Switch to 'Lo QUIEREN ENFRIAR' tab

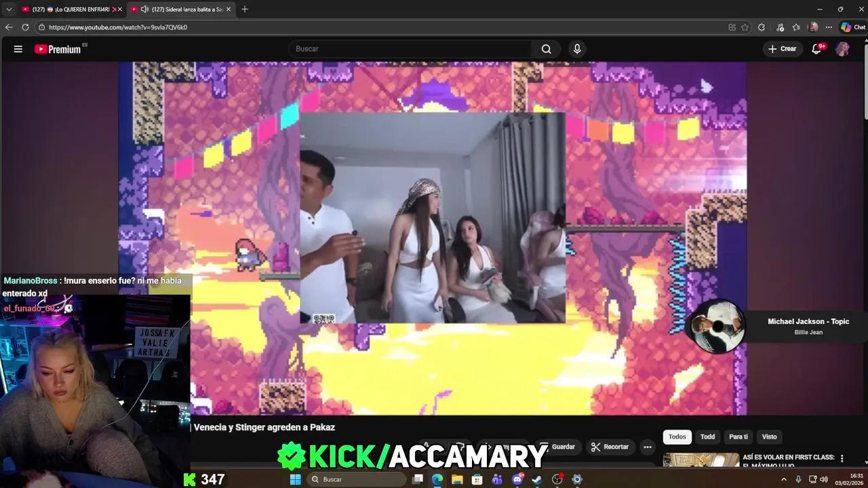click(x=71, y=9)
